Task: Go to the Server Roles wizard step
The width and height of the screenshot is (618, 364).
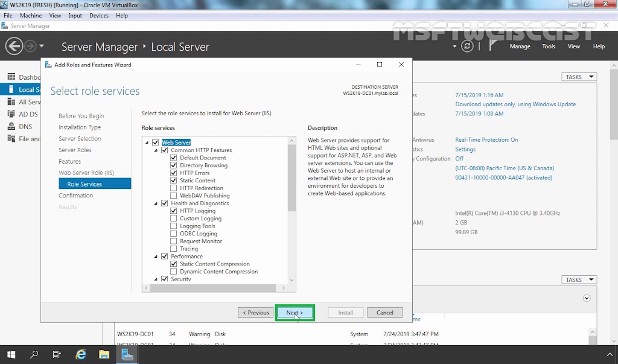Action: pyautogui.click(x=75, y=150)
